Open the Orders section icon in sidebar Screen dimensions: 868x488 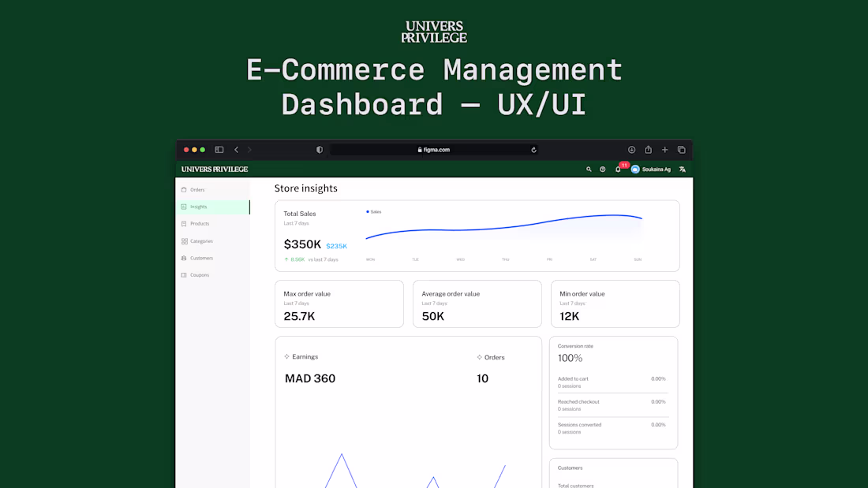(x=183, y=189)
